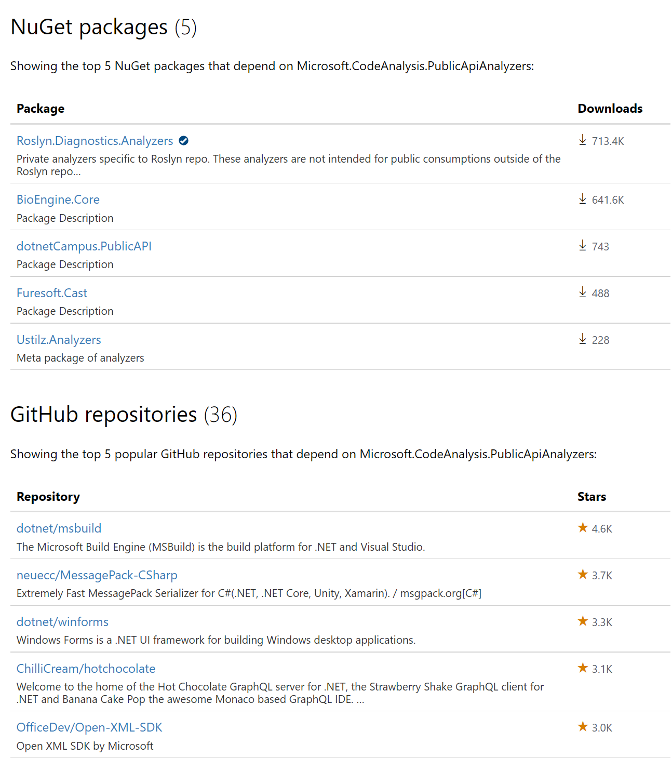The height and width of the screenshot is (784, 672).
Task: Open the Roslyn.Diagnostics.Analyzers package
Action: [95, 140]
